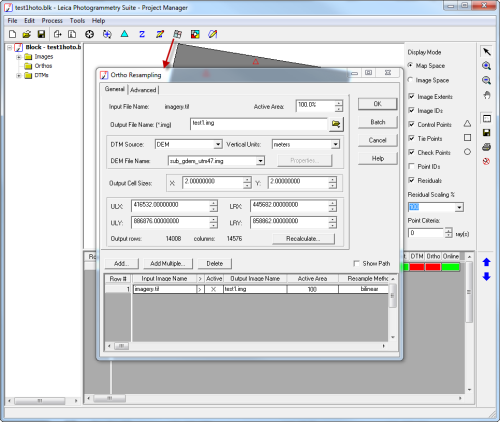Uncheck the Tie Points checkbox
Screen dimensions: 500x422
coord(412,138)
